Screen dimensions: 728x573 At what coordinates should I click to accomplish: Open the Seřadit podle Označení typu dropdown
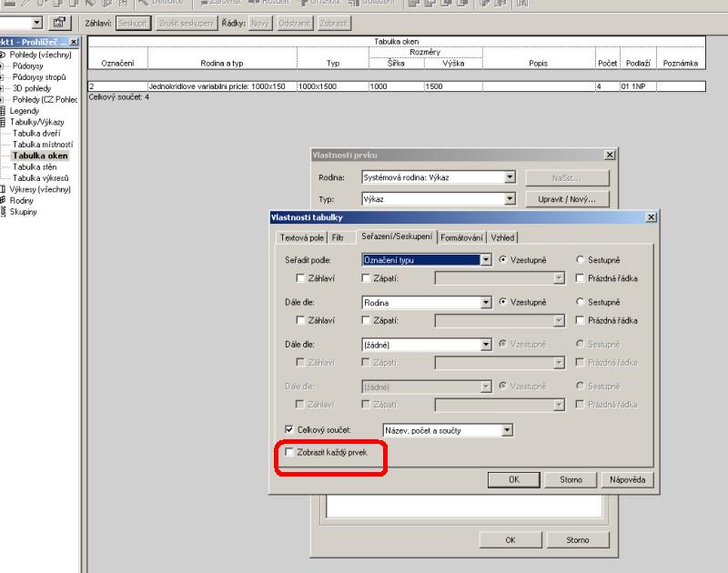pyautogui.click(x=486, y=260)
